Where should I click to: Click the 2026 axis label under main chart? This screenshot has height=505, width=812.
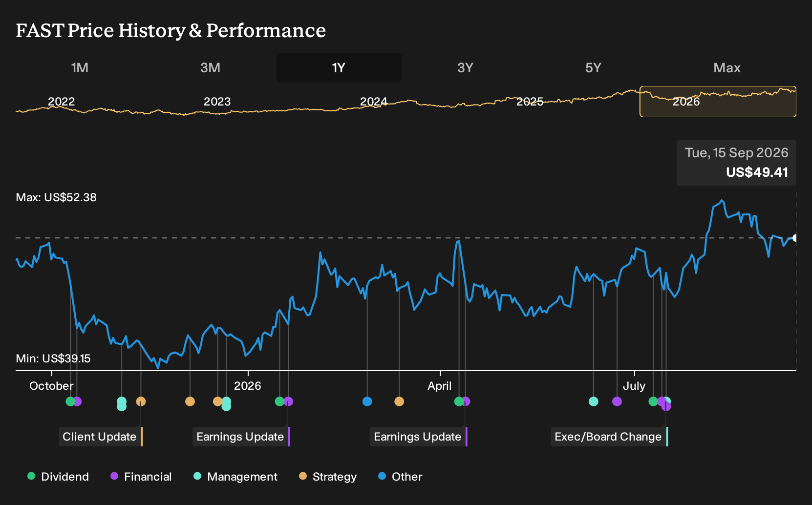(248, 386)
